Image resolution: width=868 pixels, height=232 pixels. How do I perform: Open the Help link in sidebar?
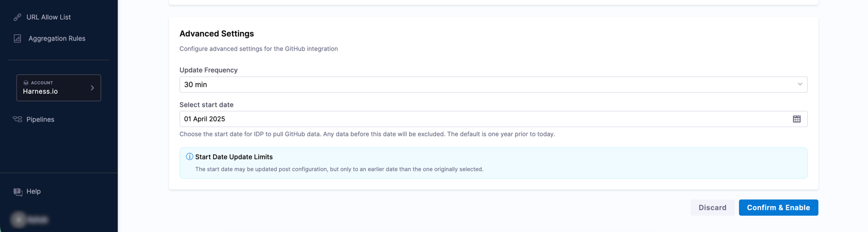tap(34, 191)
